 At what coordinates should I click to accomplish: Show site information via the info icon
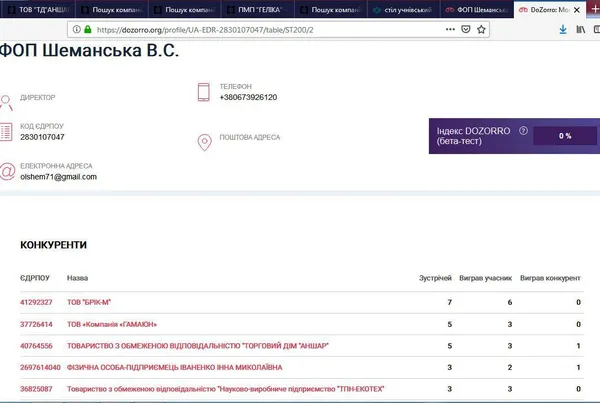click(x=77, y=29)
